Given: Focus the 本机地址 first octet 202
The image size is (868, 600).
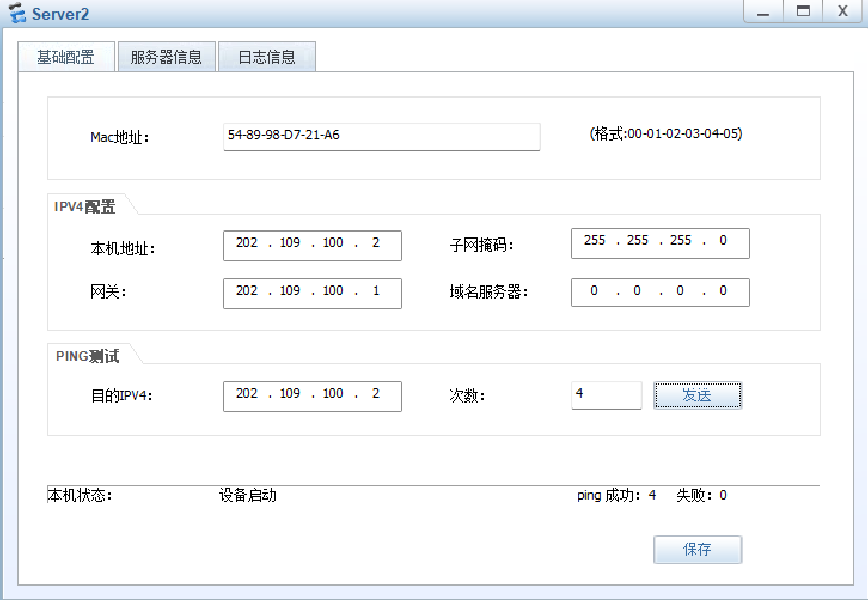Looking at the screenshot, I should click(247, 243).
